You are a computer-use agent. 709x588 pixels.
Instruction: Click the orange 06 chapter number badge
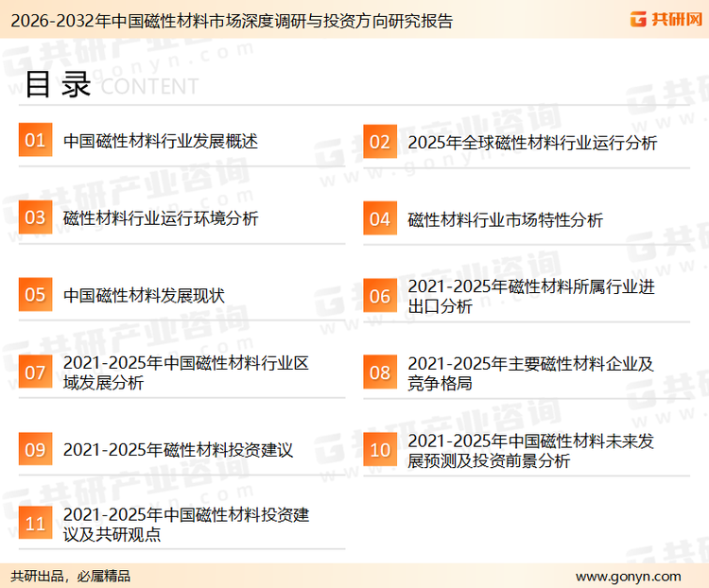click(379, 296)
